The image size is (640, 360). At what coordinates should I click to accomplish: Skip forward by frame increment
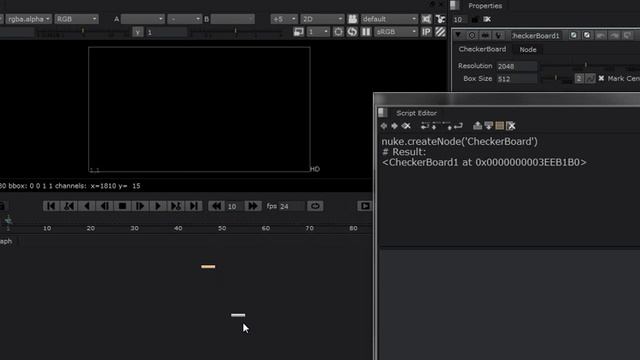tap(253, 206)
